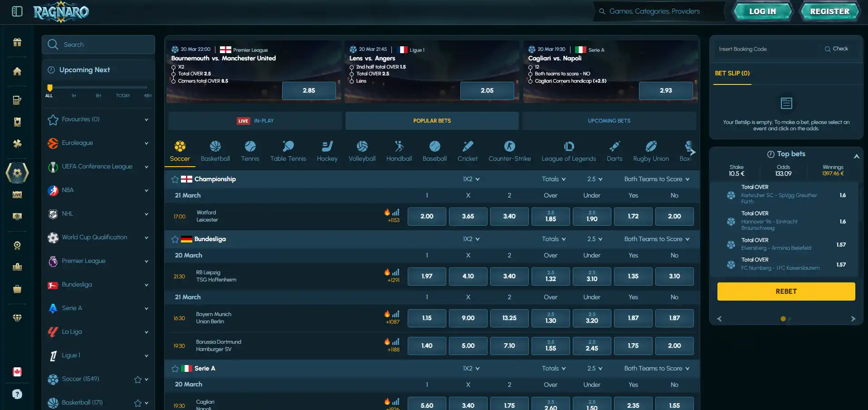Toggle favourite star for Soccer (1549)

coord(138,380)
